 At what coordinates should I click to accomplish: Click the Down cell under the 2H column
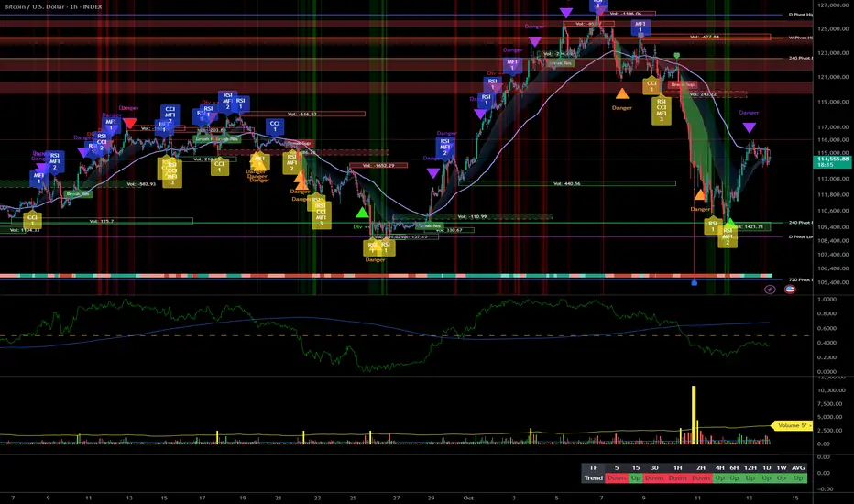point(701,477)
